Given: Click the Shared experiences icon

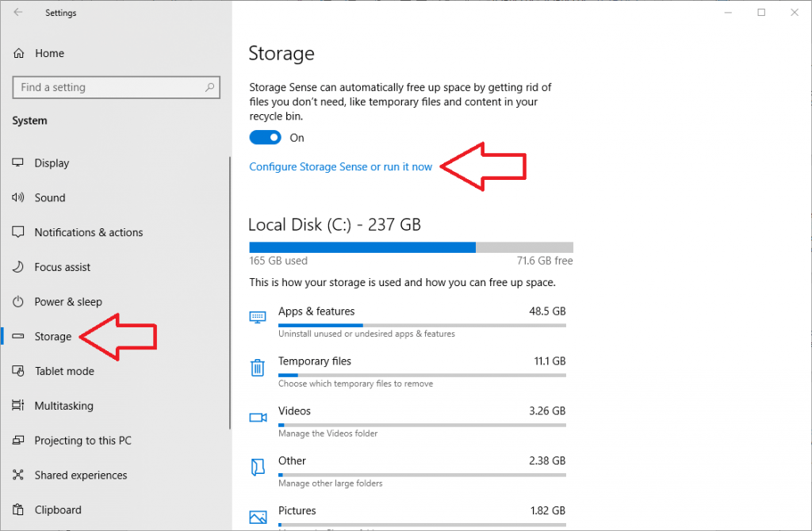Looking at the screenshot, I should (x=18, y=475).
